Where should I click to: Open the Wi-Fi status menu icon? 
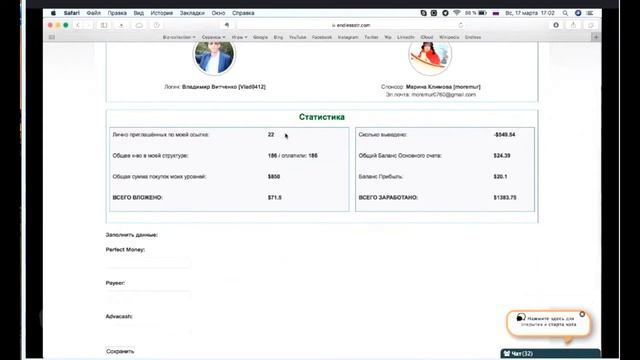(457, 13)
